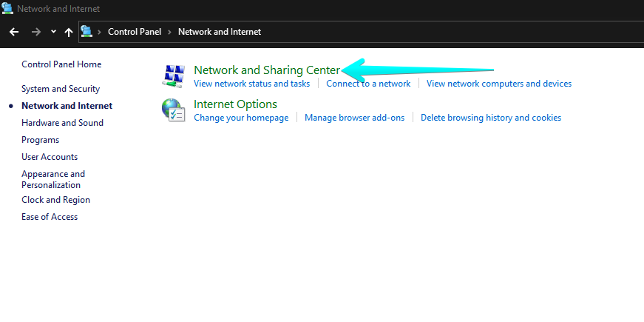Go up one level with up arrow
644x322 pixels.
(x=69, y=32)
